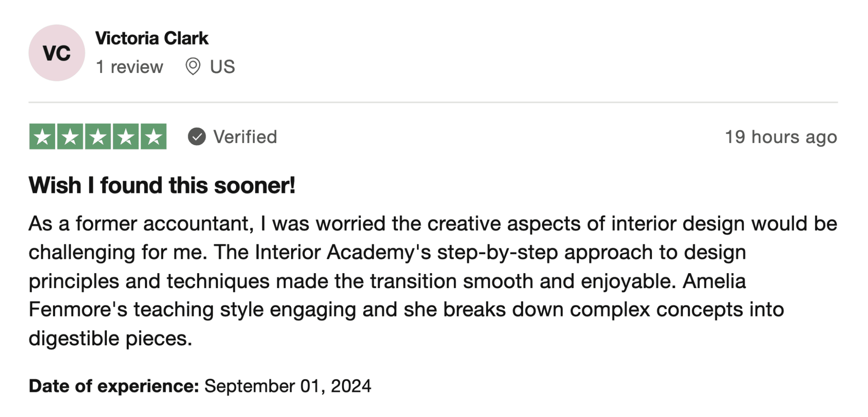
Task: Click the first green rating star
Action: [x=42, y=137]
